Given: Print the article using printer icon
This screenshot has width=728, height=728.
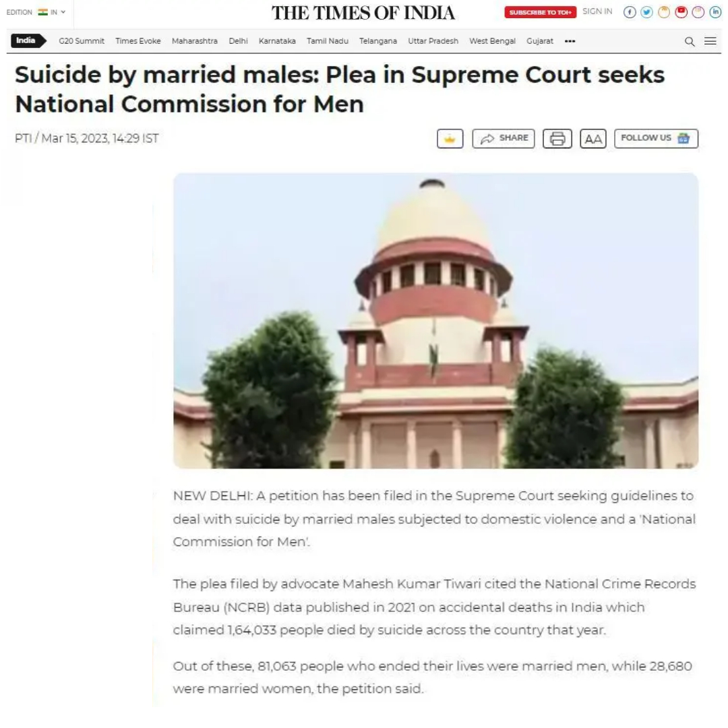Looking at the screenshot, I should tap(557, 138).
